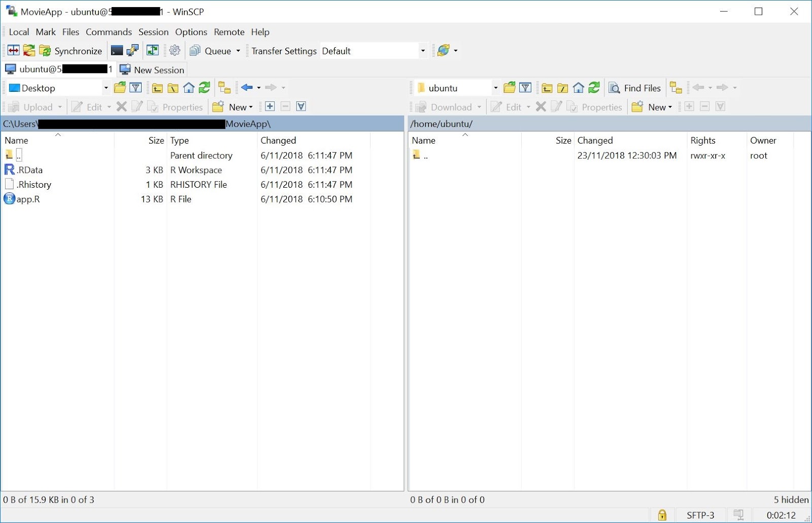Toggle synchronize browsing arrows icon
Viewport: 812px width, 523px height.
[x=152, y=51]
